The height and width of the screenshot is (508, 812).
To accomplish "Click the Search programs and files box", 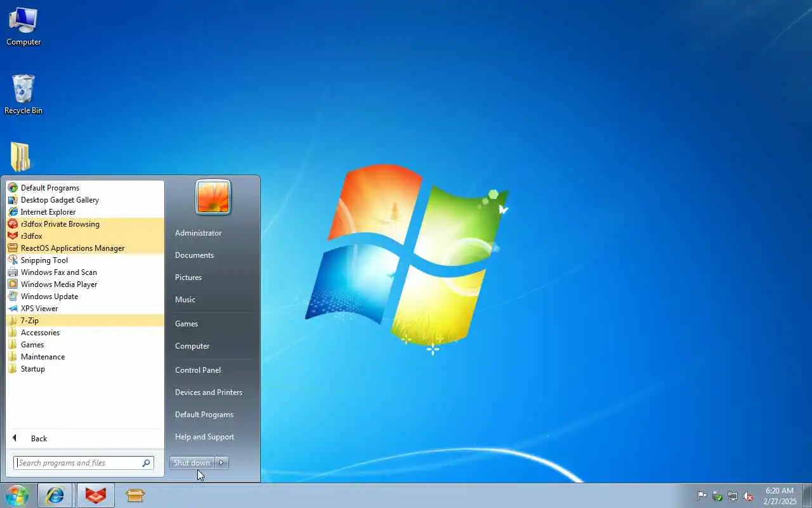I will tap(83, 463).
